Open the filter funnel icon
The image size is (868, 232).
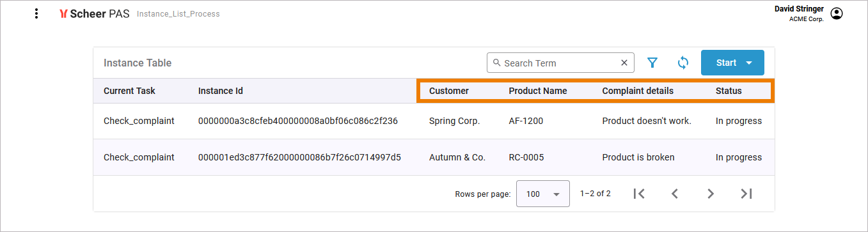(652, 63)
